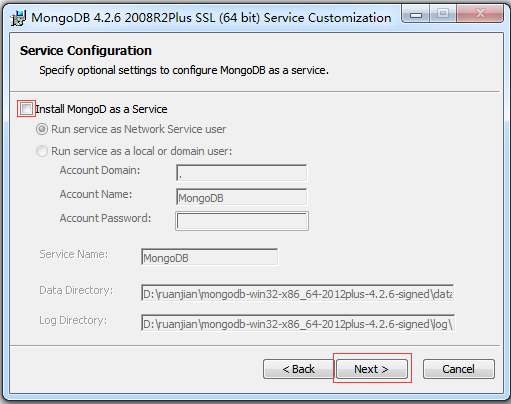Image resolution: width=511 pixels, height=404 pixels.
Task: Select Run service as Network Service user radio
Action: pyautogui.click(x=42, y=129)
